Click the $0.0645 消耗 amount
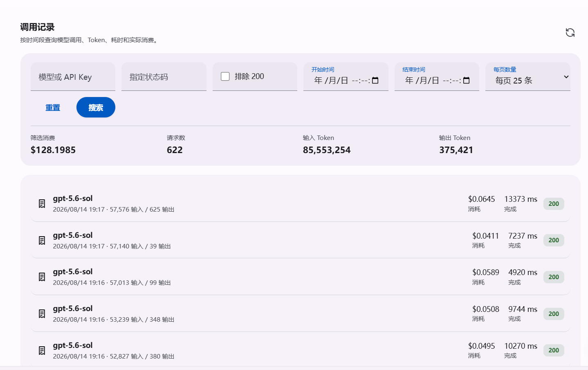588x370 pixels. coord(482,199)
